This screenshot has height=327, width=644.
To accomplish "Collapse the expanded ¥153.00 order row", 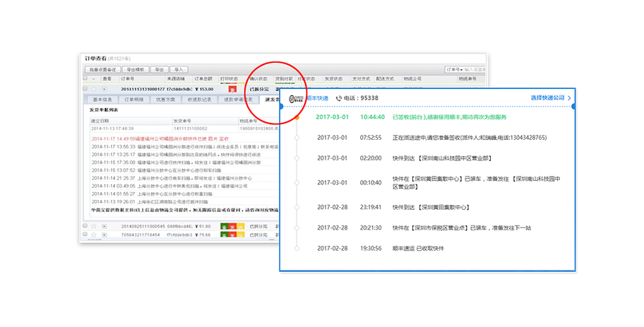I will pyautogui.click(x=105, y=89).
